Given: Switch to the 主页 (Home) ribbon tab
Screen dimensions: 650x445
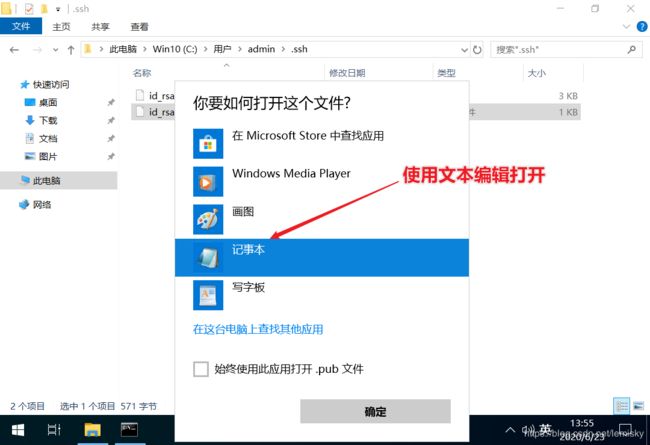Looking at the screenshot, I should (61, 27).
